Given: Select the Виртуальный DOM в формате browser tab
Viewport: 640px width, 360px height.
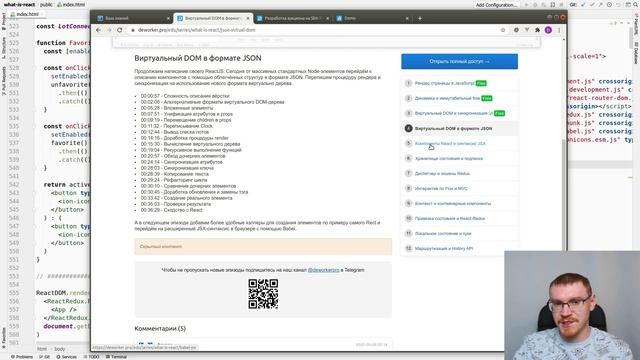Looking at the screenshot, I should coord(212,18).
